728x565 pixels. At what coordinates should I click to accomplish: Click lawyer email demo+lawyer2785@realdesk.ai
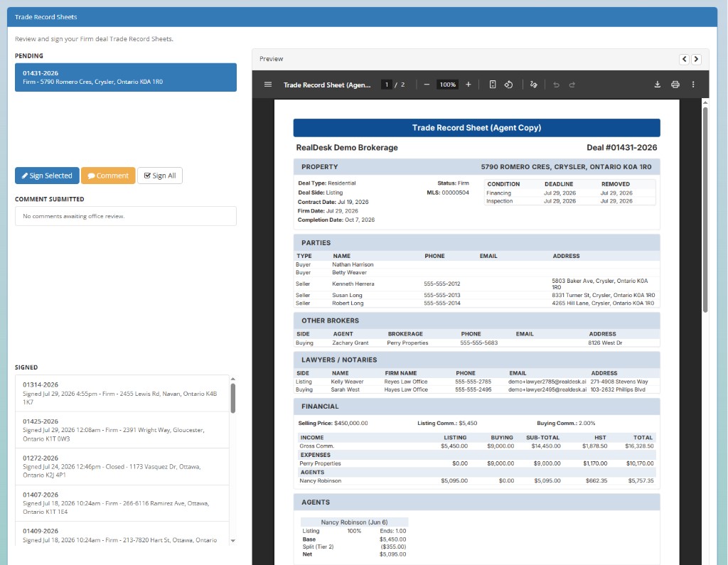pos(547,382)
